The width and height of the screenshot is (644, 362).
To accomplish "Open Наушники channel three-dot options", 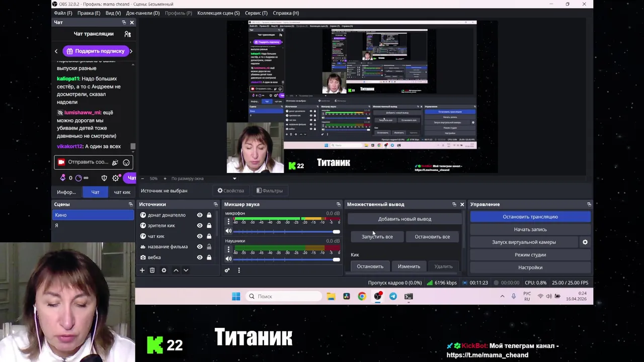I will [228, 249].
